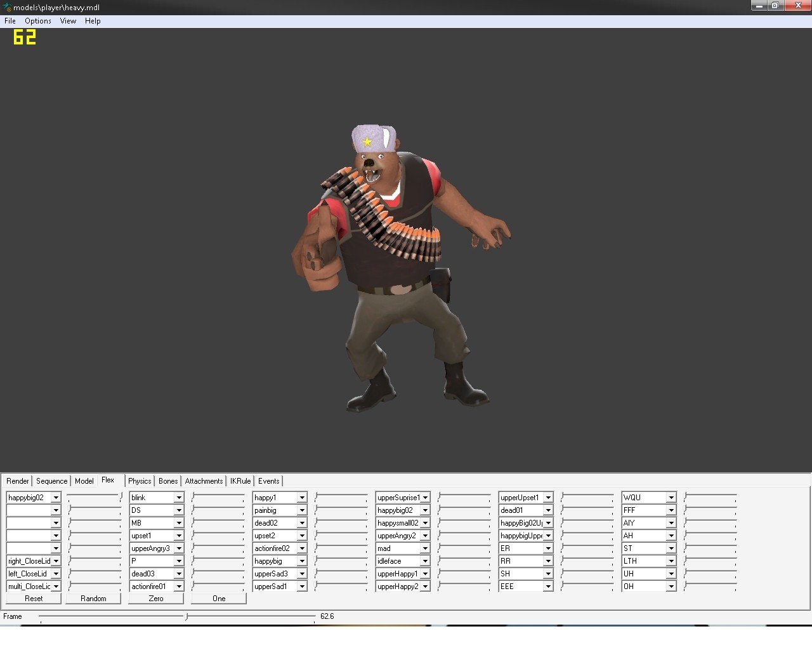Click the Frame slider handle
This screenshot has width=812, height=650.
coord(187,616)
